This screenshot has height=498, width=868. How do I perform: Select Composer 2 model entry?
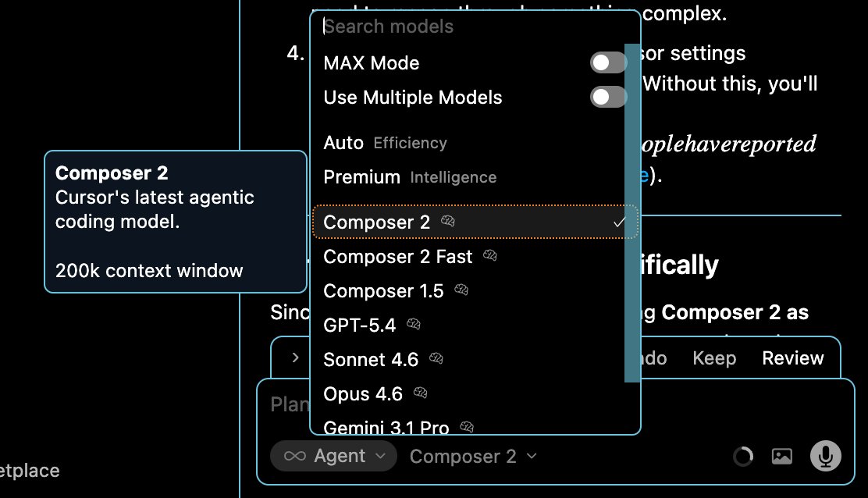click(475, 222)
